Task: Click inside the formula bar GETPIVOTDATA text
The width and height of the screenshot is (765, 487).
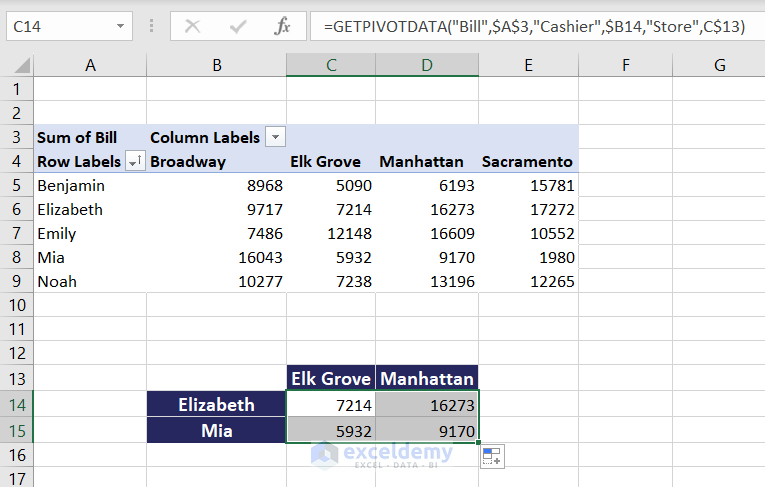Action: pos(534,27)
